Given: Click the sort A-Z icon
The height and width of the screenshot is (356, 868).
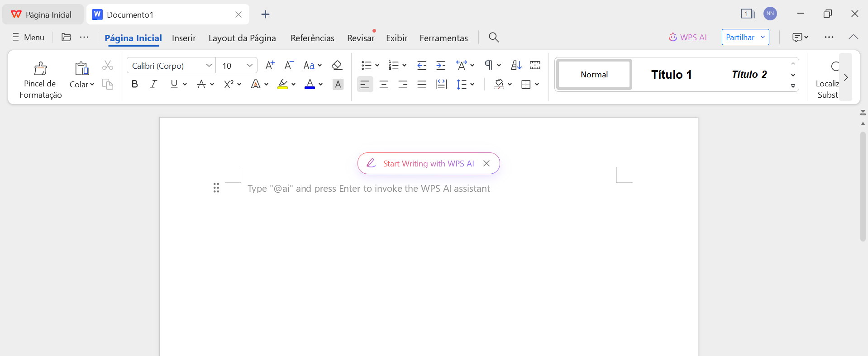Looking at the screenshot, I should [516, 66].
